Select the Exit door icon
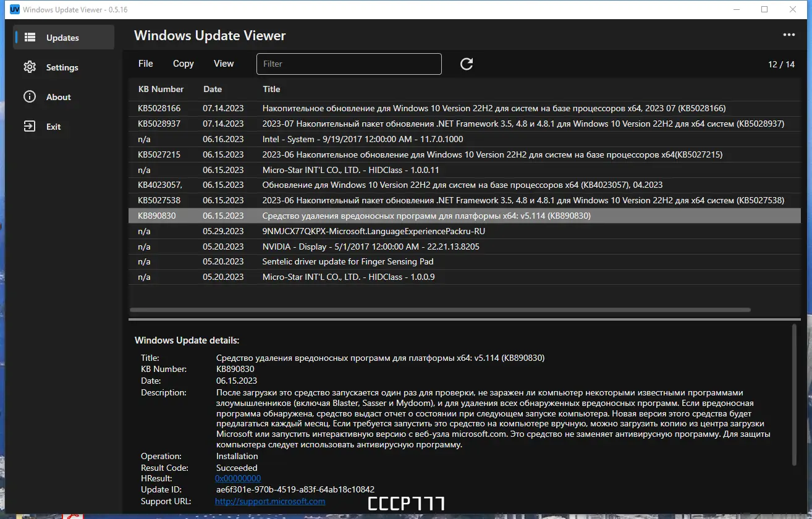Viewport: 812px width, 519px height. pyautogui.click(x=30, y=127)
